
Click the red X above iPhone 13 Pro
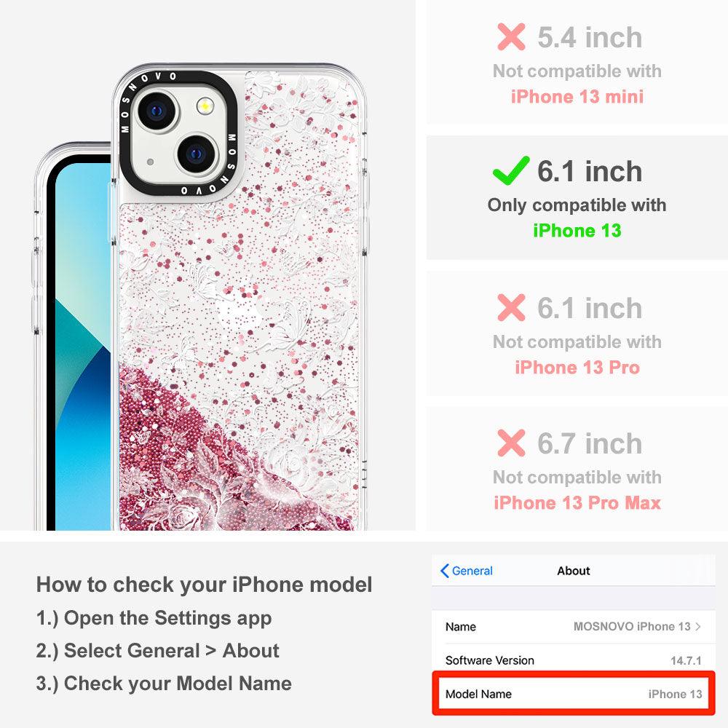511,307
